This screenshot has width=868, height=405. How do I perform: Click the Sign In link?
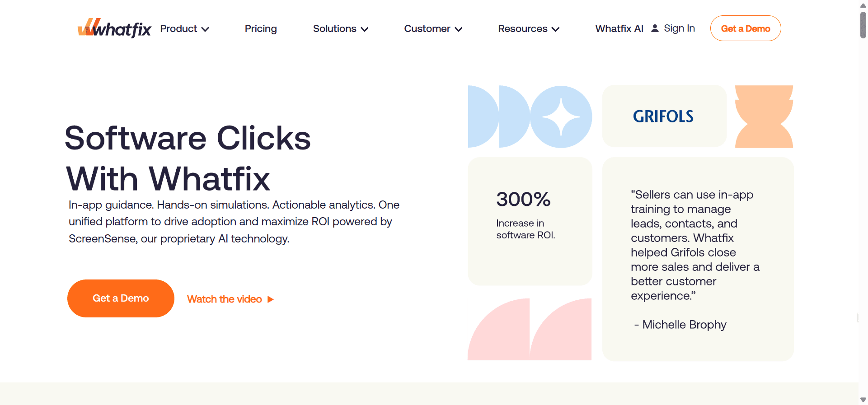[x=679, y=28]
